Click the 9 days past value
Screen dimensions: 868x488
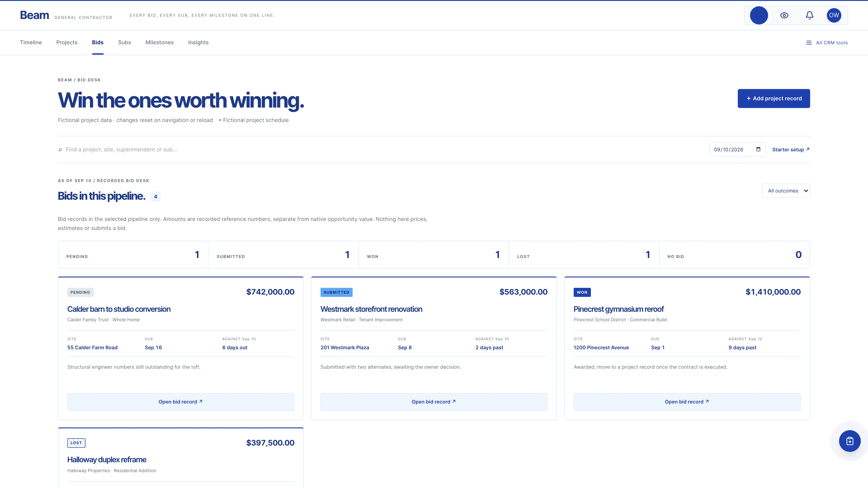(x=742, y=347)
